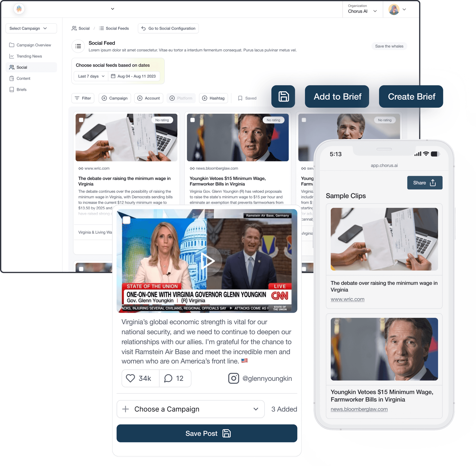Click the Save/Floppy disk icon
This screenshot has width=476, height=466.
point(283,97)
